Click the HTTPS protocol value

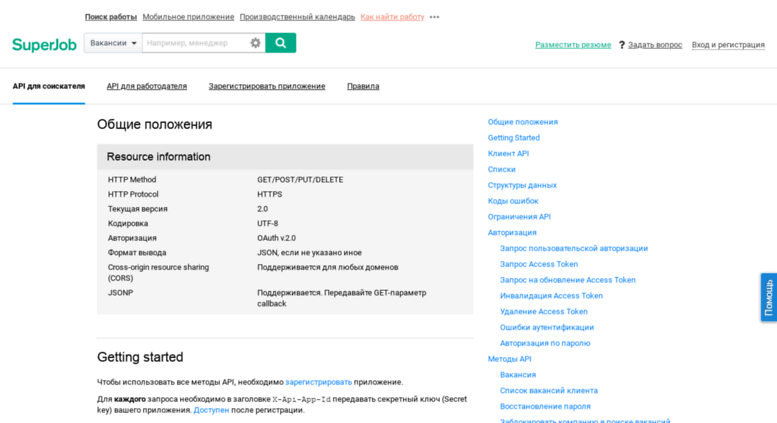270,195
